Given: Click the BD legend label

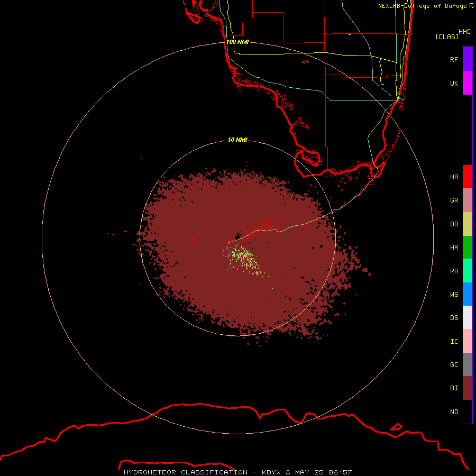Looking at the screenshot, I should pyautogui.click(x=454, y=224).
